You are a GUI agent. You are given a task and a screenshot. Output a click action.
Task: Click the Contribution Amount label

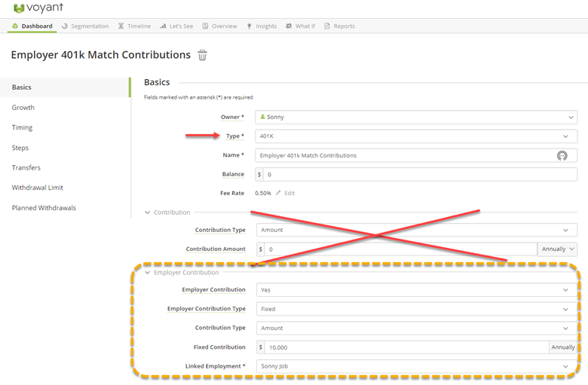click(x=216, y=249)
